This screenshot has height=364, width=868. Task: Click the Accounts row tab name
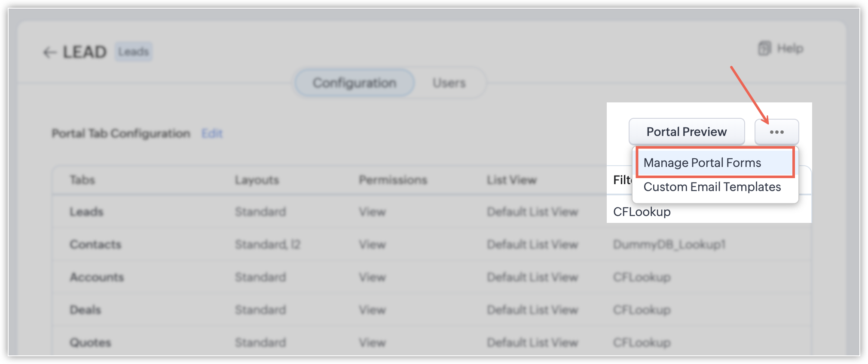click(x=97, y=277)
